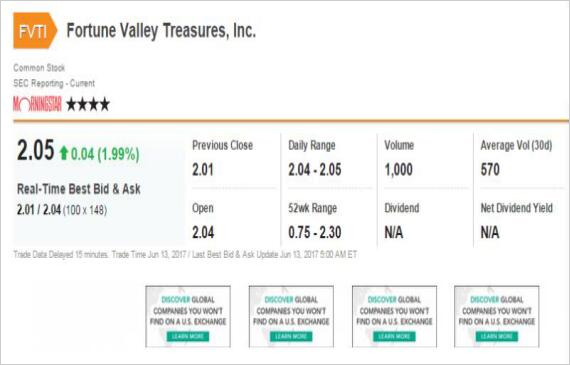Click the SEC Reporting - Current label
The image size is (570, 365).
[x=54, y=83]
